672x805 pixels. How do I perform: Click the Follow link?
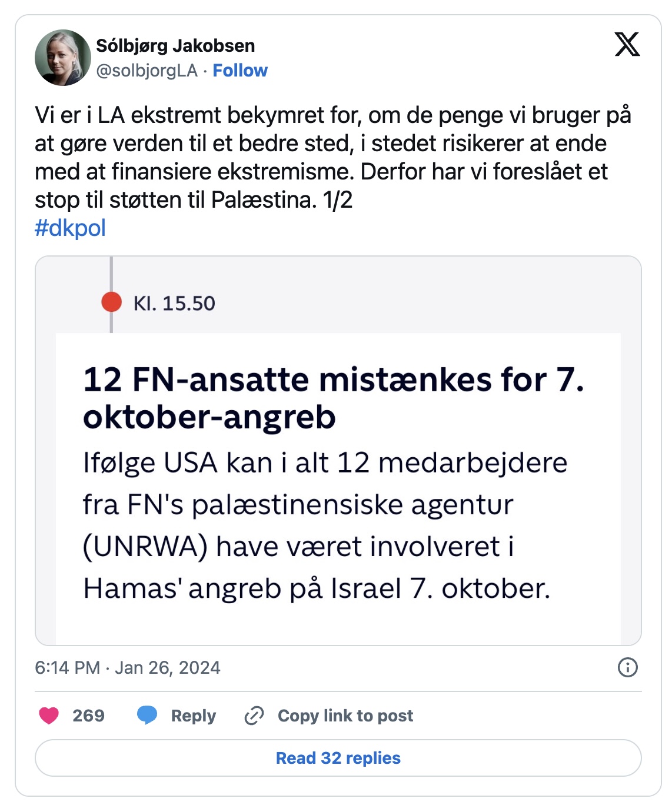pos(240,71)
